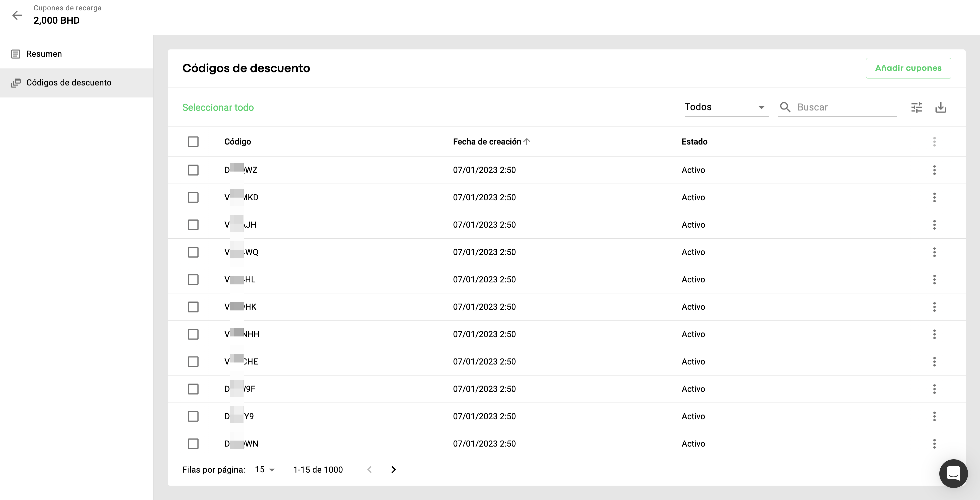This screenshot has width=980, height=500.
Task: Click the back arrow next to 2,000 BHD
Action: (17, 15)
